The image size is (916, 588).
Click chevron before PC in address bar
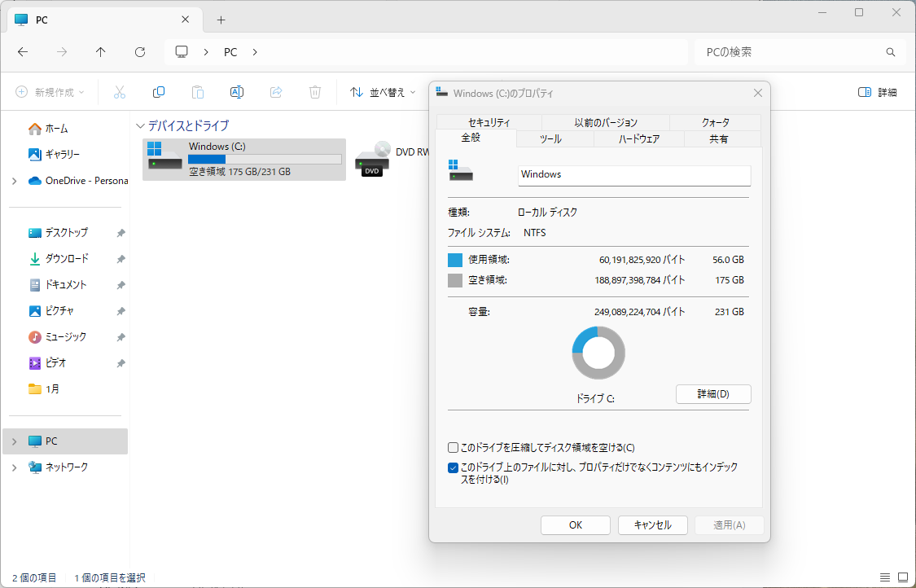click(206, 52)
